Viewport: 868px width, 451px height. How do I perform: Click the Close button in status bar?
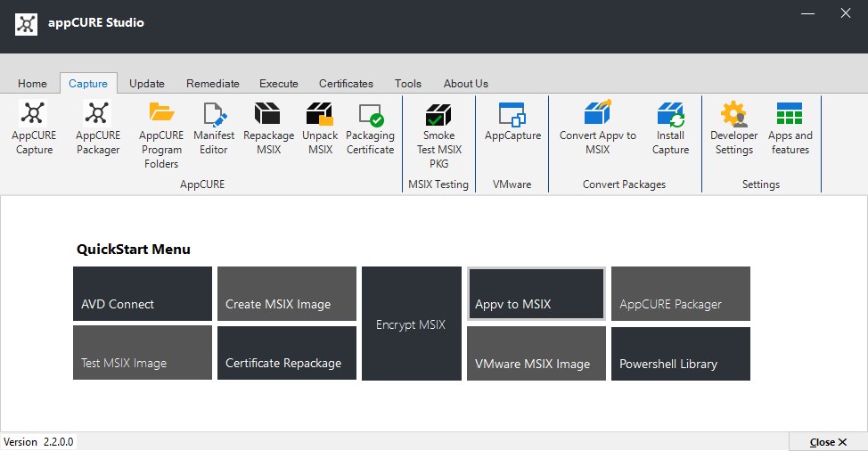tap(828, 441)
